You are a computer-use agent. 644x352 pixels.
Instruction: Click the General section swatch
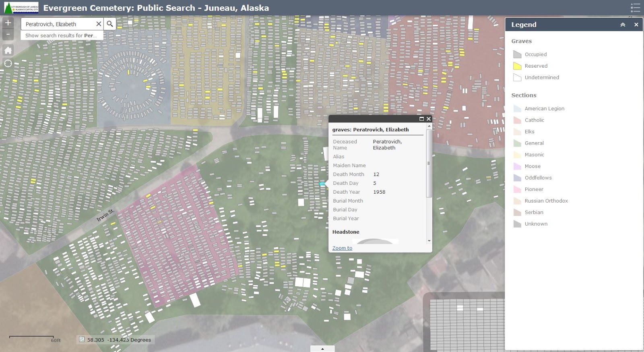(x=517, y=143)
